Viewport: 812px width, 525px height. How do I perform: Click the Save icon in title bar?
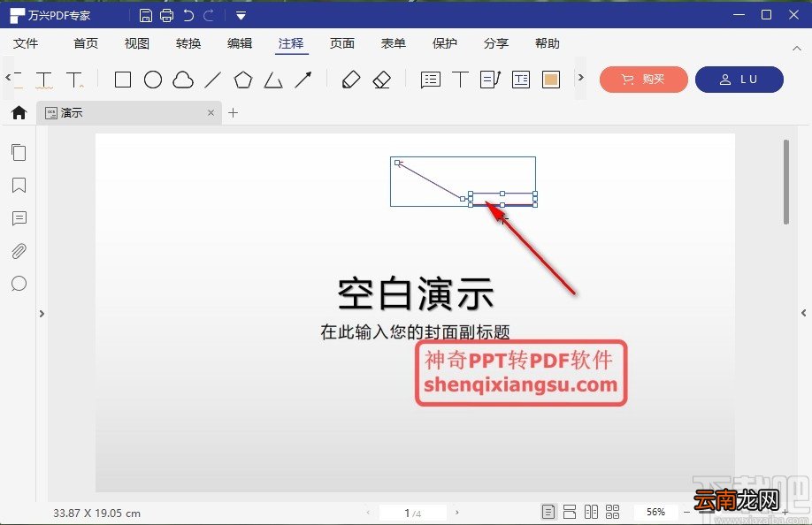click(x=146, y=16)
